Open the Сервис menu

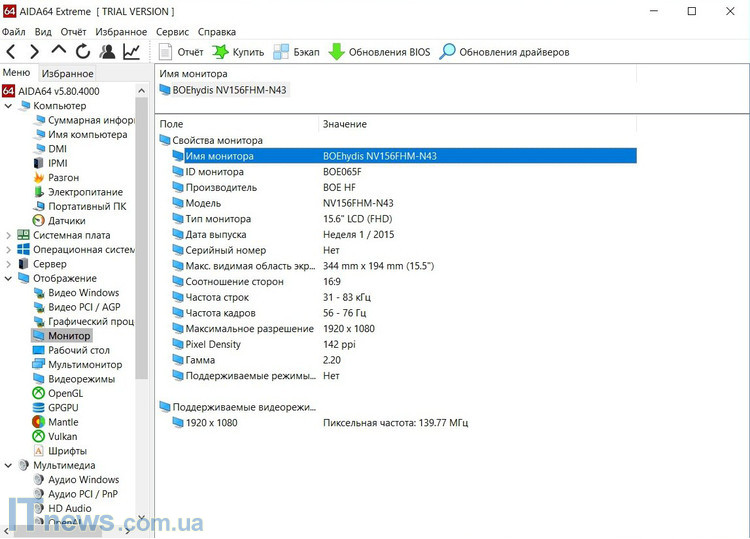pyautogui.click(x=173, y=32)
